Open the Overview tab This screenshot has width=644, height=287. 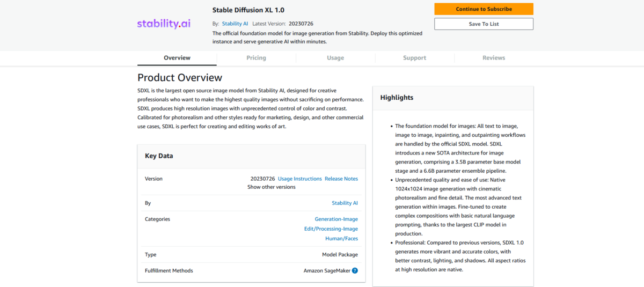[x=177, y=58]
